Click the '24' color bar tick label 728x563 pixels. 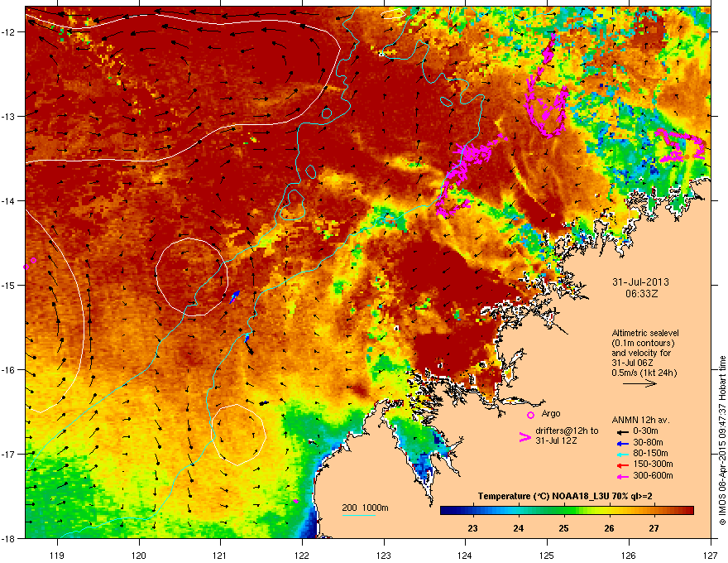(x=519, y=528)
